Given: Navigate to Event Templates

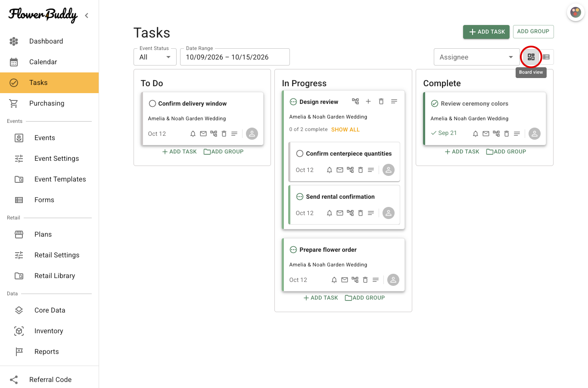Looking at the screenshot, I should (x=49, y=179).
